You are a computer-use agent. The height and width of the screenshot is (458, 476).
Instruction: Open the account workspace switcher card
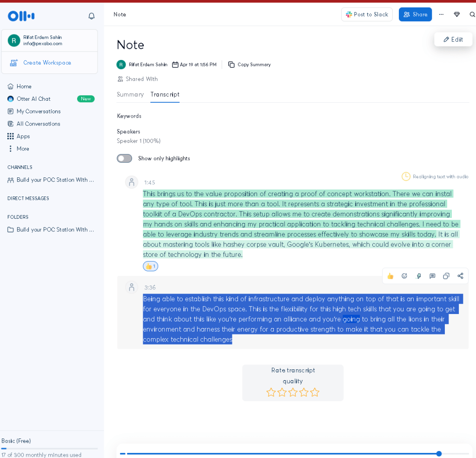coord(49,40)
